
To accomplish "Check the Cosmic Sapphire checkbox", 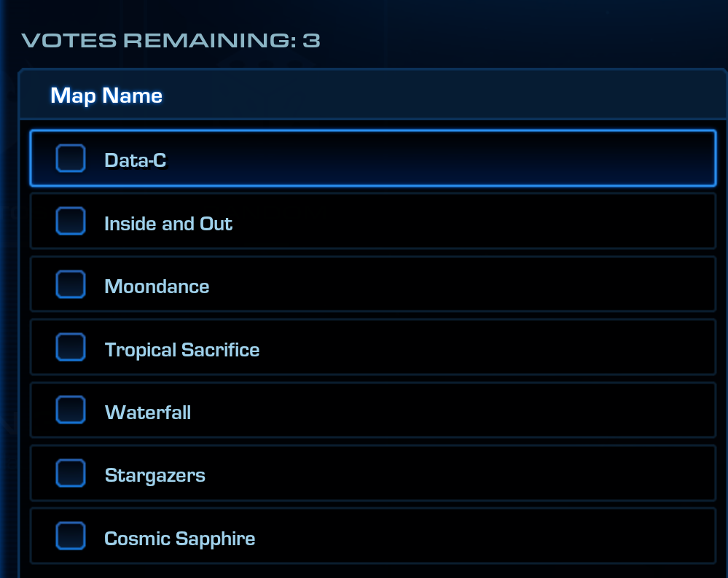I will 70,535.
